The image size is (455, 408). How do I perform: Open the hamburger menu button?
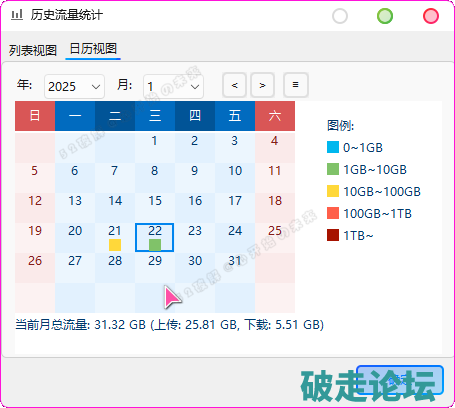click(296, 85)
